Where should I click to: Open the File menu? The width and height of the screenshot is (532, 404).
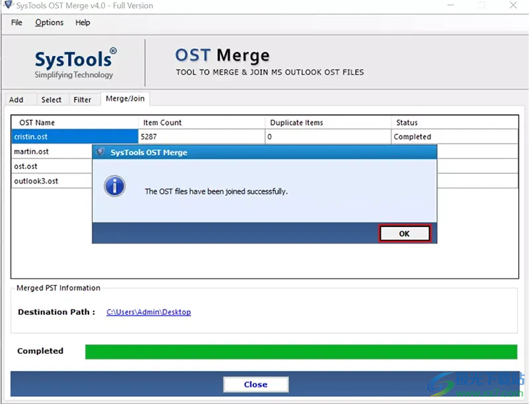point(17,22)
